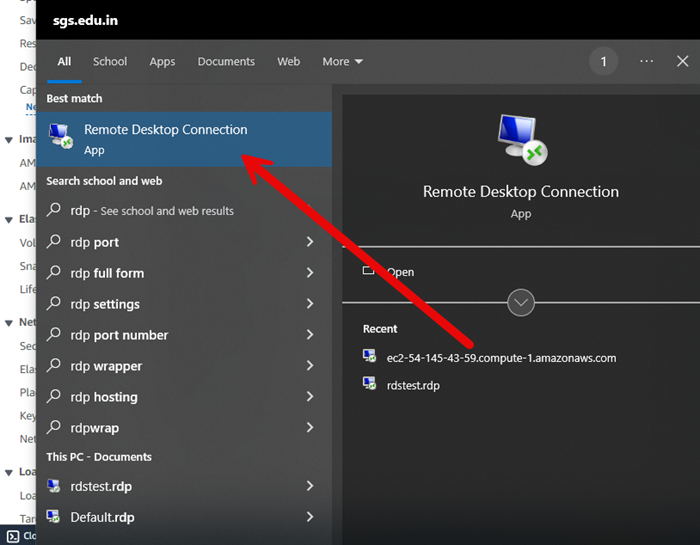Click search icon beside 'rdp hosting'

tap(54, 395)
